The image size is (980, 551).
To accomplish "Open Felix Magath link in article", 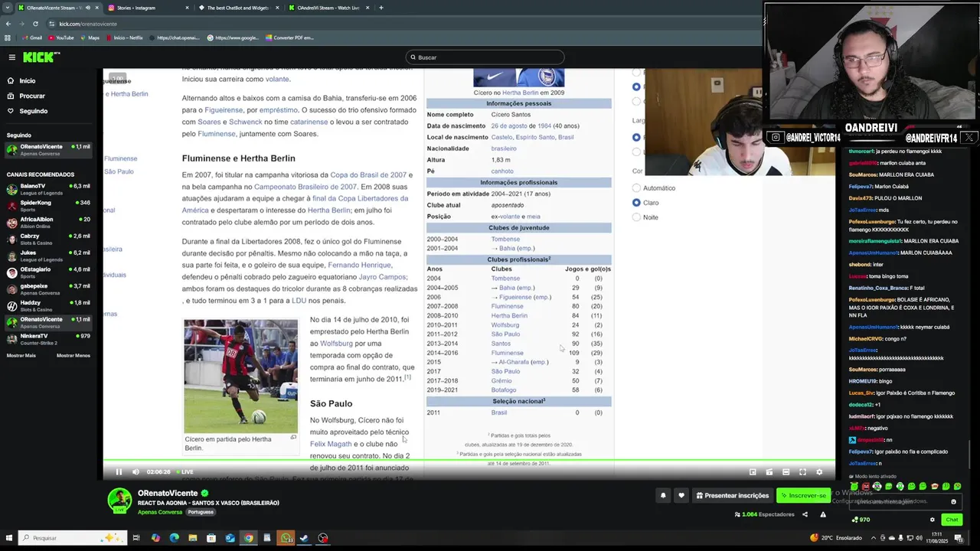I will pos(331,444).
